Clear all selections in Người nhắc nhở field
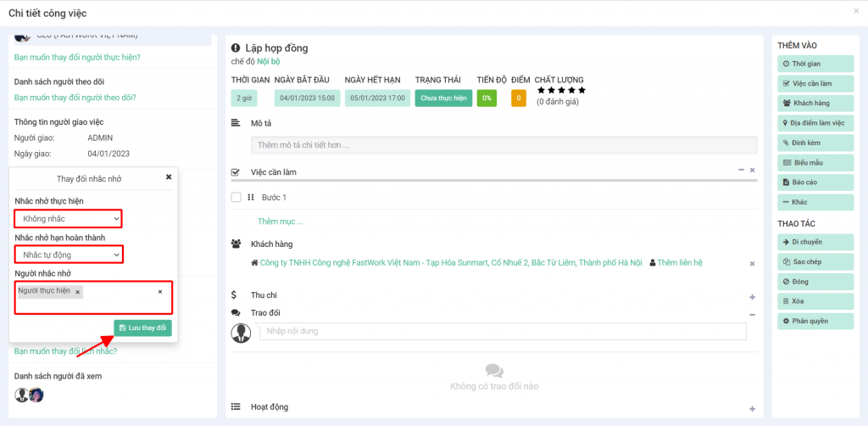 point(160,292)
